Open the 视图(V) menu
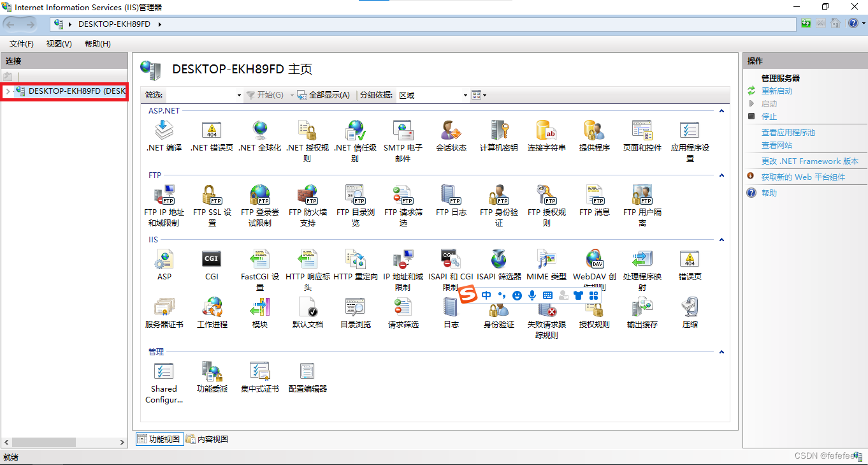Screen dimensions: 868x465 (59, 44)
